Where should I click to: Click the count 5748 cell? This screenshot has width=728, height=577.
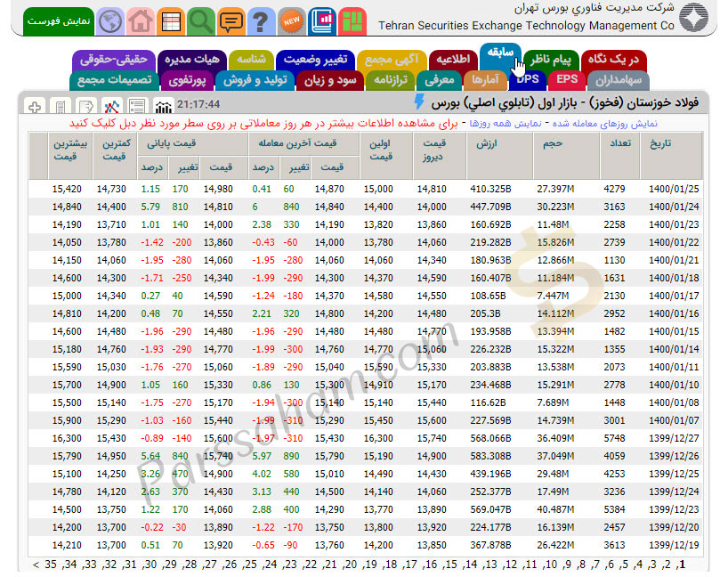pyautogui.click(x=614, y=438)
